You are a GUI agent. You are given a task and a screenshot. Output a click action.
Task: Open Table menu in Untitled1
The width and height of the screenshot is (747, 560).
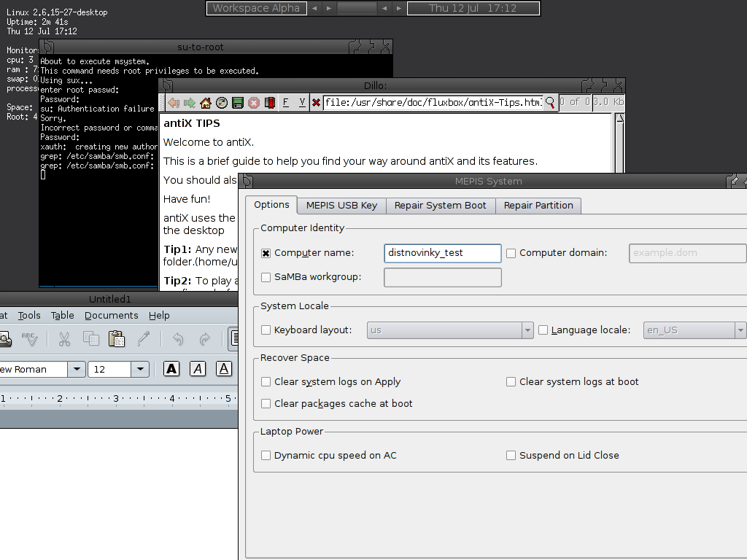click(63, 315)
